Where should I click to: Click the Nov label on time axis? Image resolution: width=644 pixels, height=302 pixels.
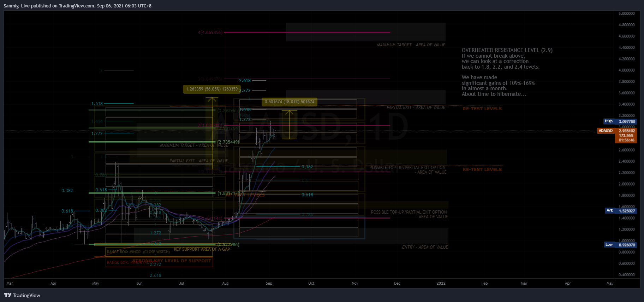click(x=355, y=283)
